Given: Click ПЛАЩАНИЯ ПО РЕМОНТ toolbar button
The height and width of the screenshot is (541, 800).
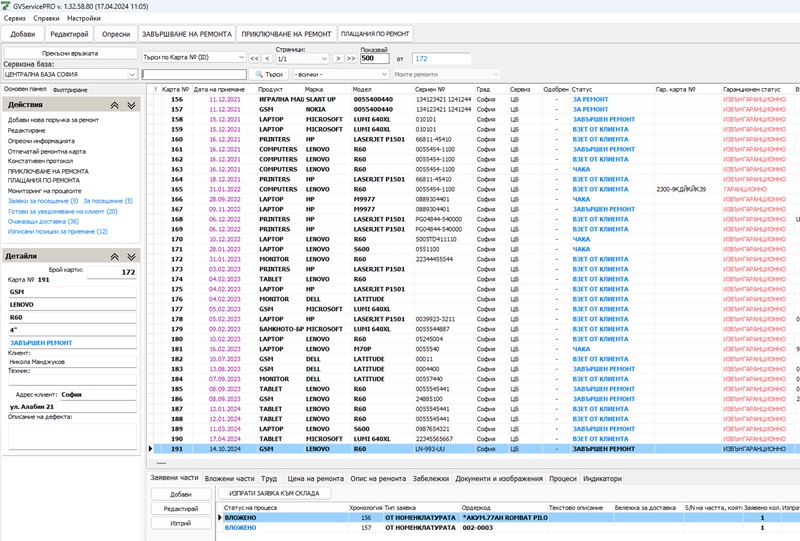Looking at the screenshot, I should click(x=375, y=34).
